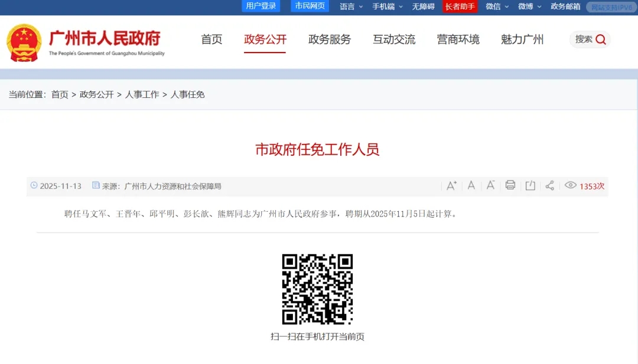Open the 微信 dropdown menu
The image size is (638, 364).
[x=497, y=6]
